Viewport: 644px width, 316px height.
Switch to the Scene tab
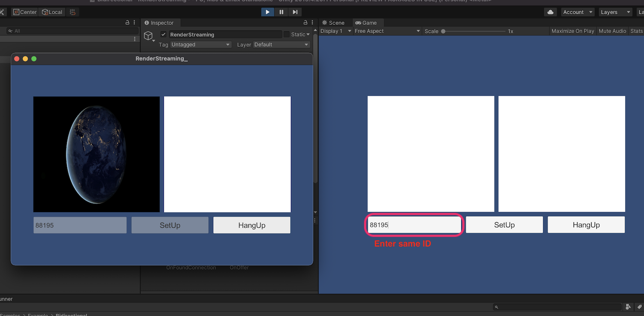333,23
